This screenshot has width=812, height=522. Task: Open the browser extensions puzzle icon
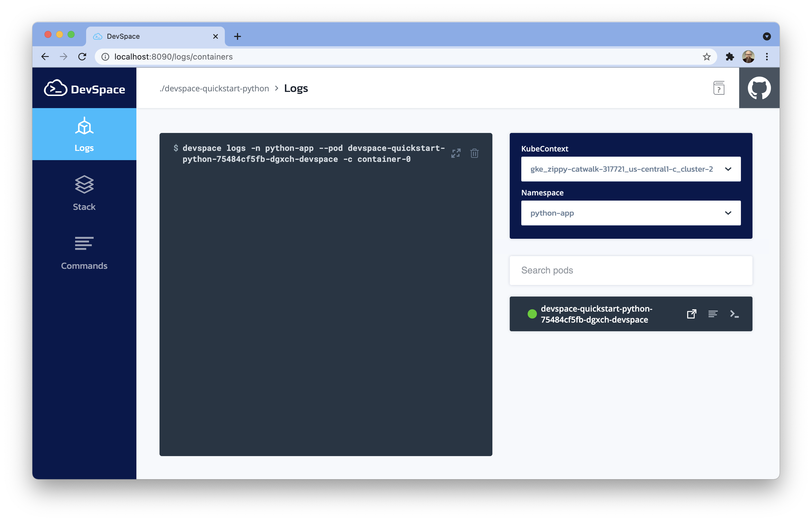pyautogui.click(x=730, y=57)
